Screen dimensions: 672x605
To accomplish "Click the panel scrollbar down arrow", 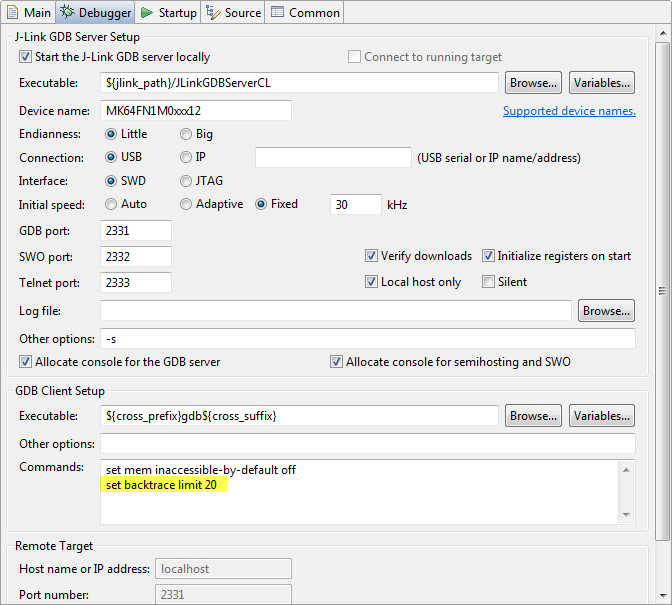I will tap(663, 596).
